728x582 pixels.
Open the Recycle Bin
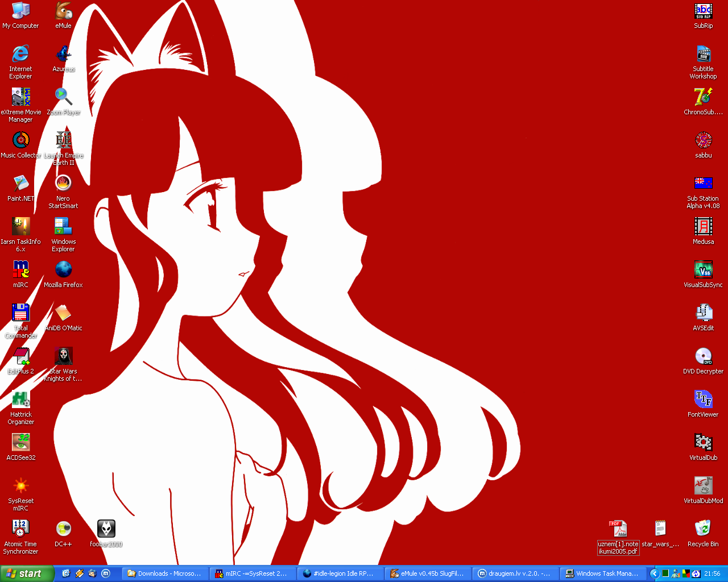pos(703,534)
